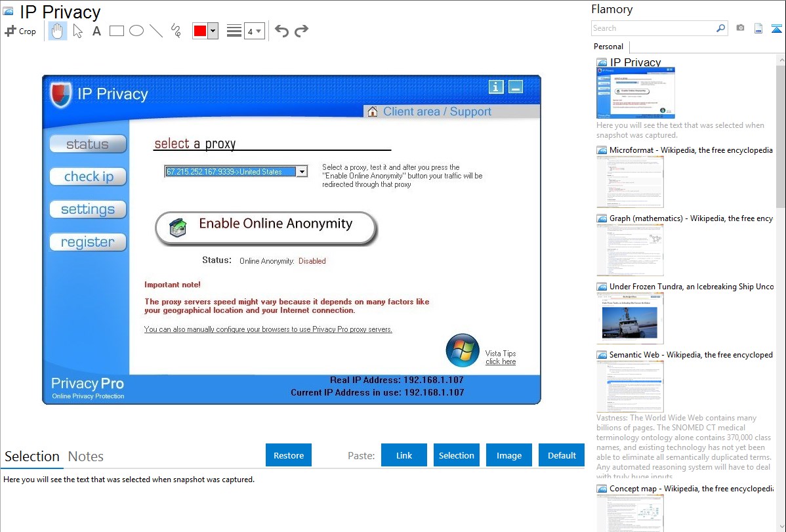Click the document page icon in Flamory
The width and height of the screenshot is (786, 532).
point(758,28)
